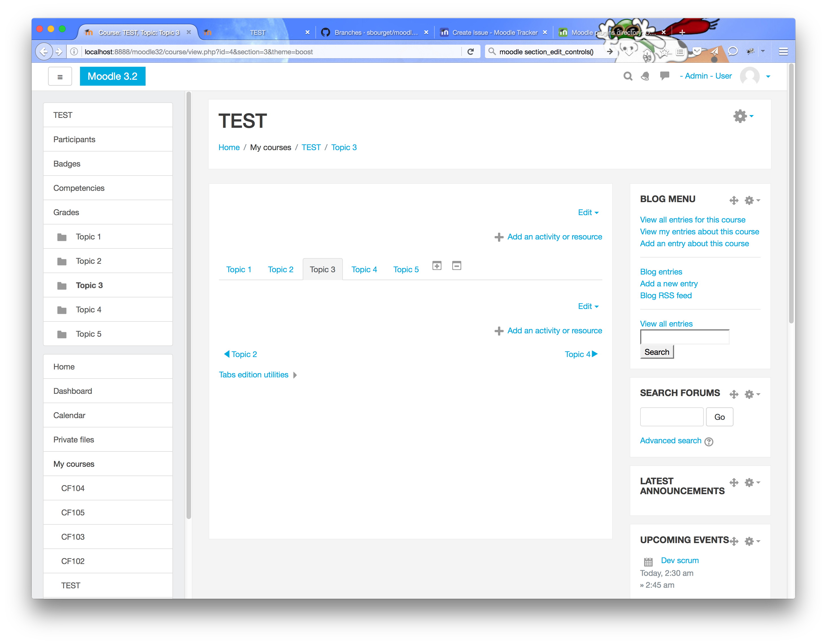Click the Upcoming Events move icon

(734, 541)
